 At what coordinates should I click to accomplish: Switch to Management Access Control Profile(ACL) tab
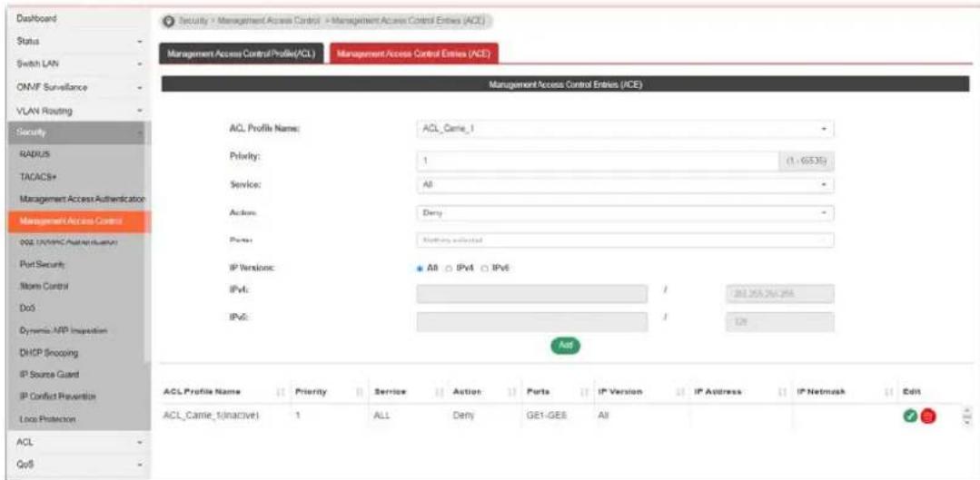point(242,54)
